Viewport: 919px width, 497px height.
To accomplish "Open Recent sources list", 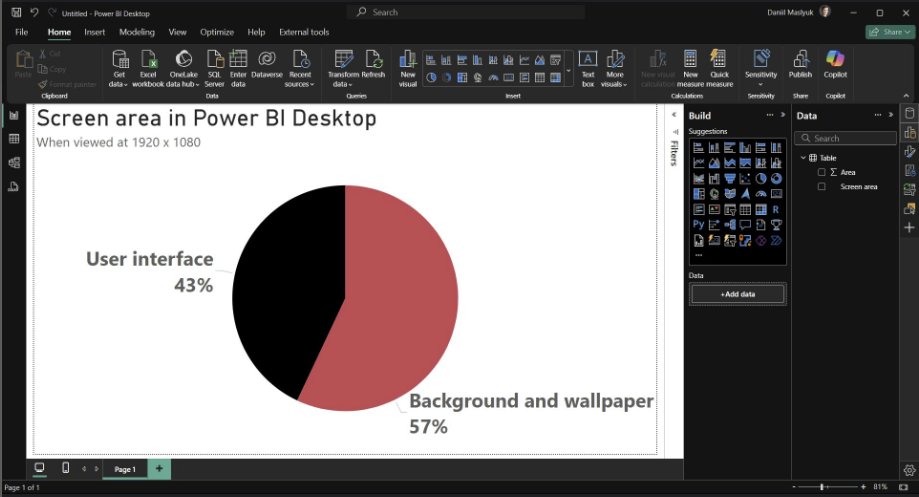I will [300, 69].
